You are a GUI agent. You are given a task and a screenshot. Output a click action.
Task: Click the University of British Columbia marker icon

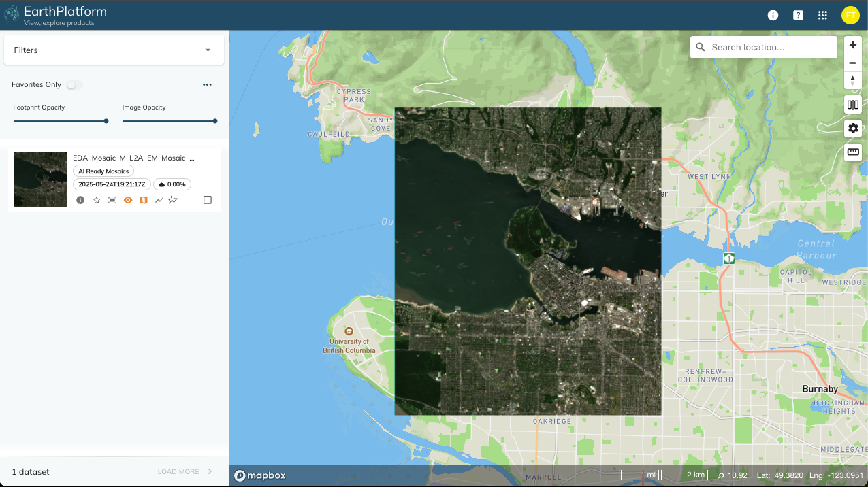(349, 331)
